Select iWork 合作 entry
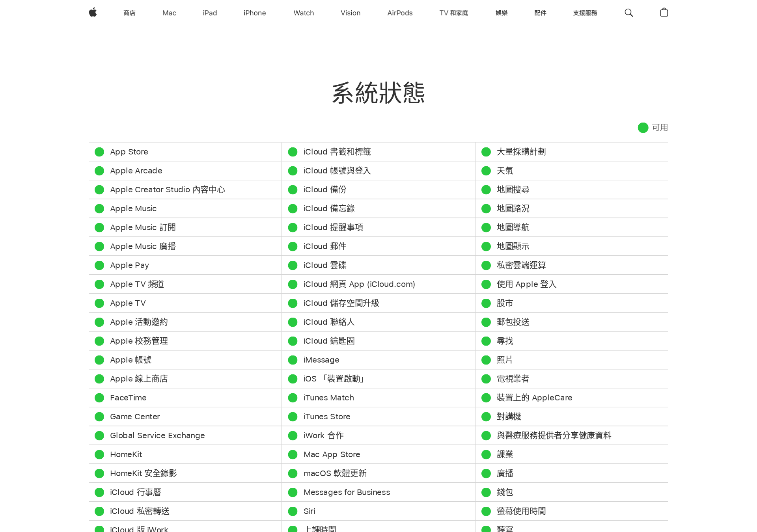This screenshot has width=757, height=532. (324, 435)
